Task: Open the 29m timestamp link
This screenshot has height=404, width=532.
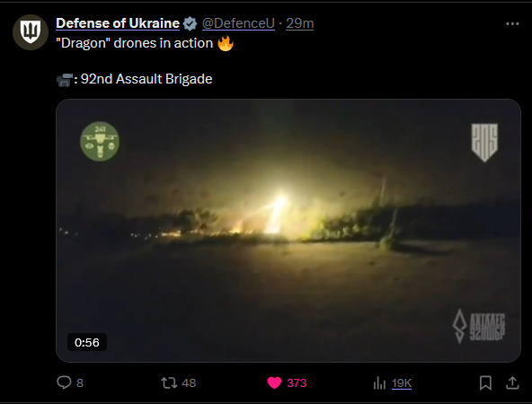Action: [x=299, y=23]
